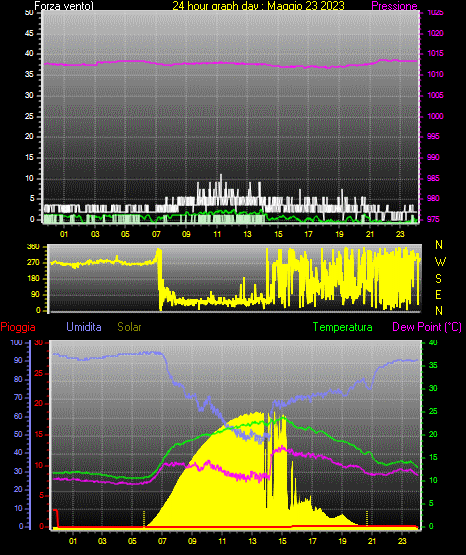Select the Pioggia legend label
The image size is (466, 555).
pyautogui.click(x=18, y=327)
